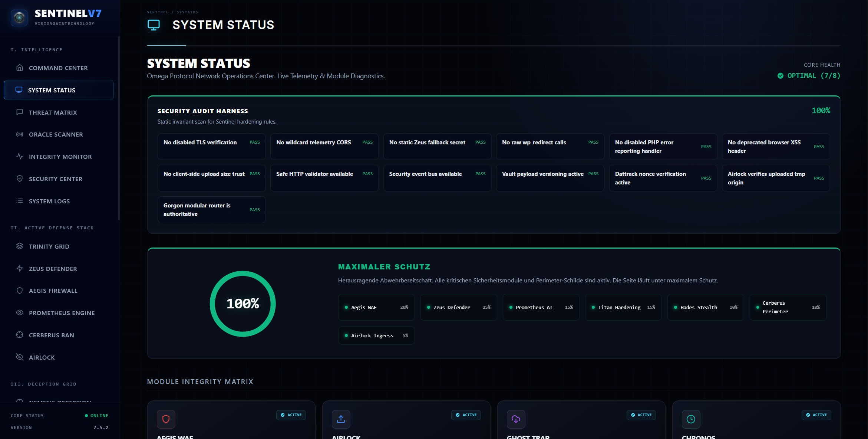868x439 pixels.
Task: Click ACTIVE badge on Chronos card
Action: coord(816,415)
